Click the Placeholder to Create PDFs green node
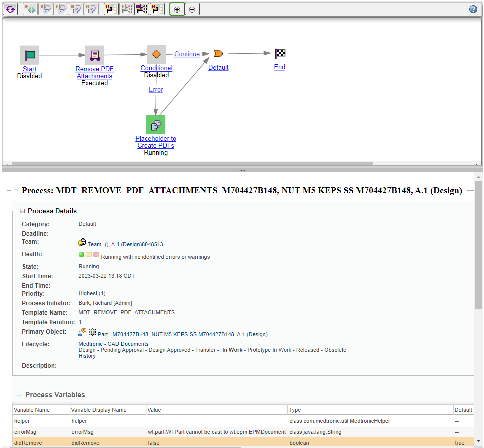This screenshot has width=484, height=448. pyautogui.click(x=155, y=125)
